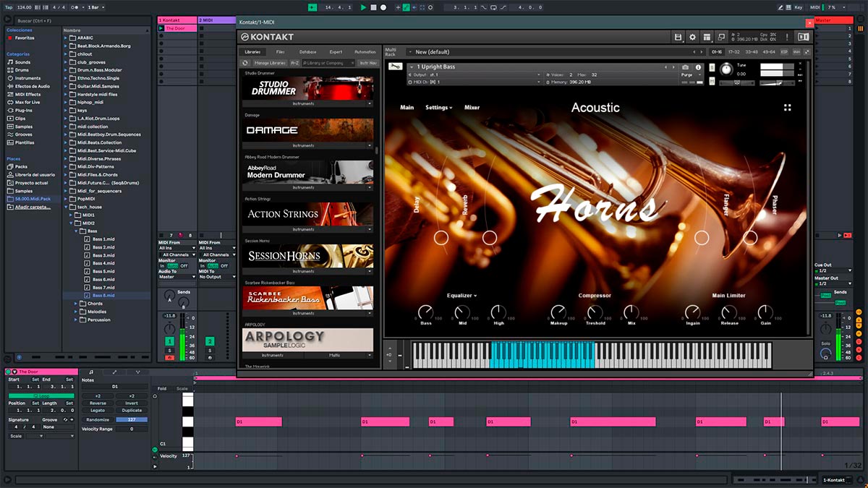This screenshot has width=868, height=488.
Task: Switch to Kontakt Files tab
Action: coord(280,52)
